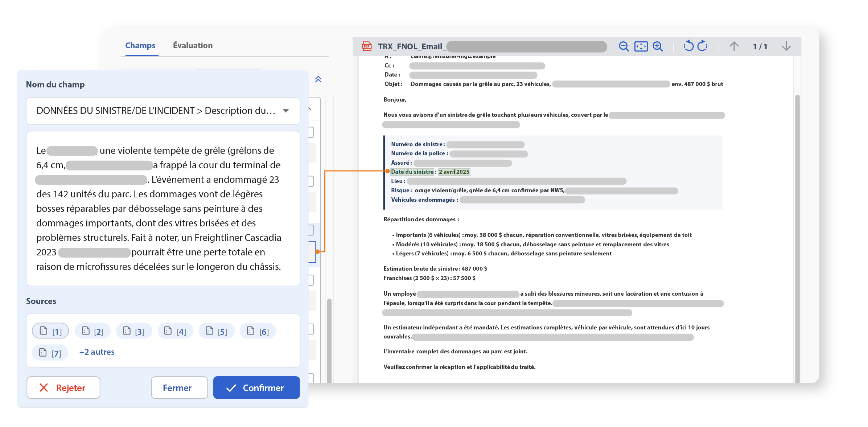Select source chip [7]
The height and width of the screenshot is (427, 868).
click(x=50, y=353)
